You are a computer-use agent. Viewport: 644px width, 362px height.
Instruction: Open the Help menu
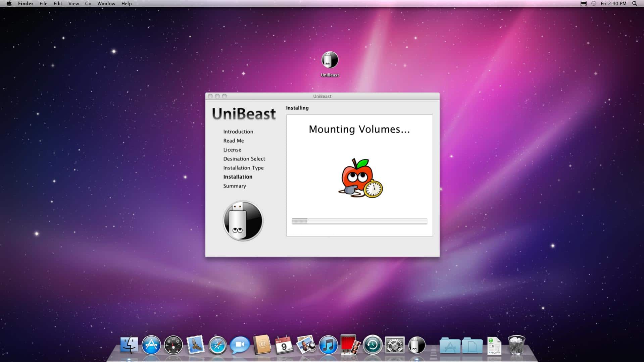pyautogui.click(x=127, y=3)
